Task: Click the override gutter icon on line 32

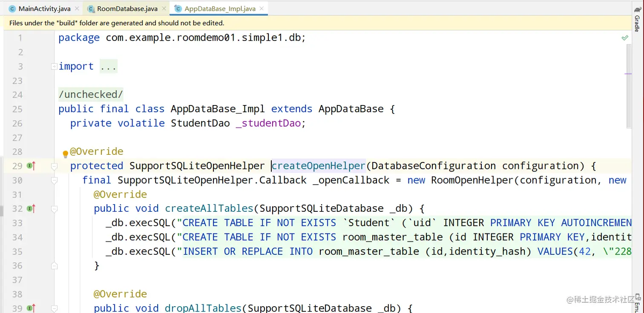Action: pyautogui.click(x=31, y=208)
